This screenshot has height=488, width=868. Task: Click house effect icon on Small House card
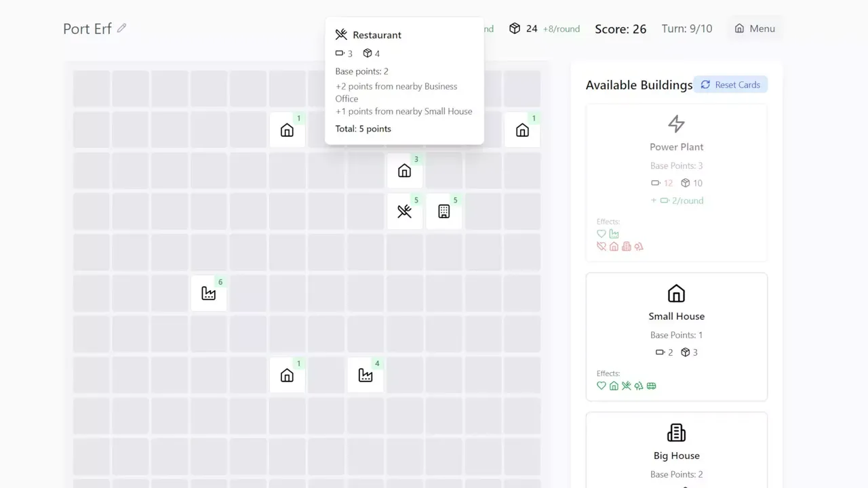tap(614, 386)
